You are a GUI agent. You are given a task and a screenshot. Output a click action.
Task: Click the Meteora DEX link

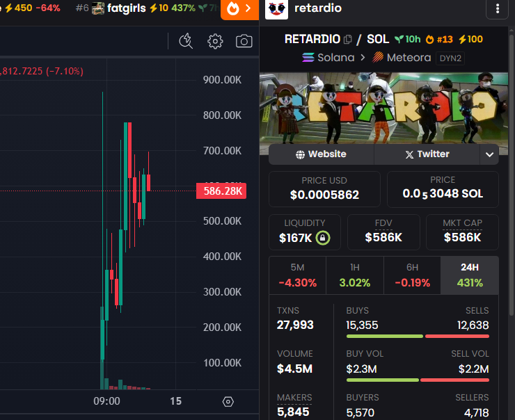pos(402,58)
